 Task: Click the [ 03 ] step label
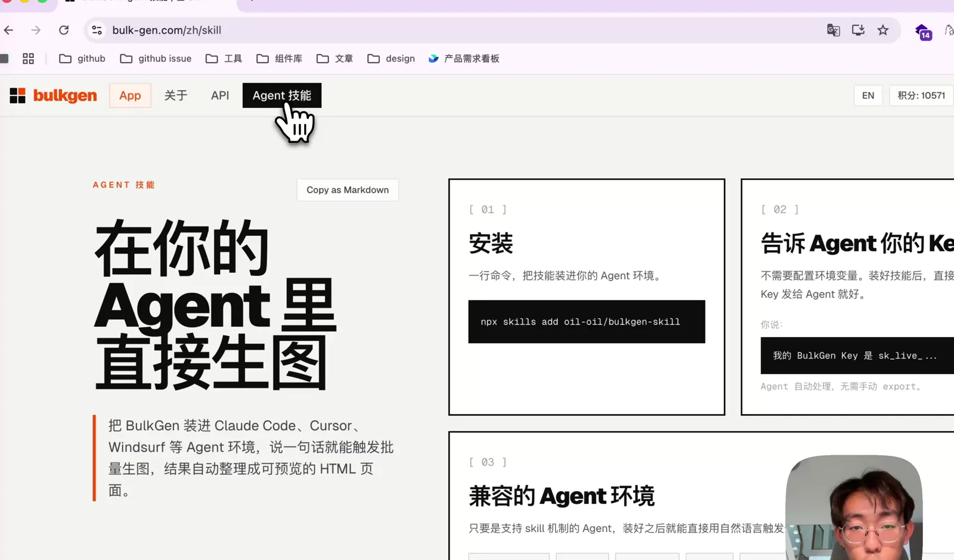(x=488, y=462)
